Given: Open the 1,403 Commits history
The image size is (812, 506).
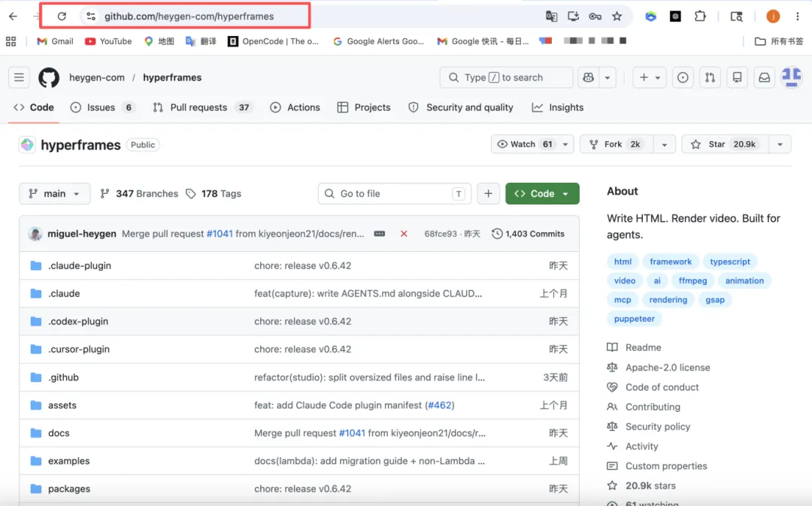Looking at the screenshot, I should tap(528, 234).
